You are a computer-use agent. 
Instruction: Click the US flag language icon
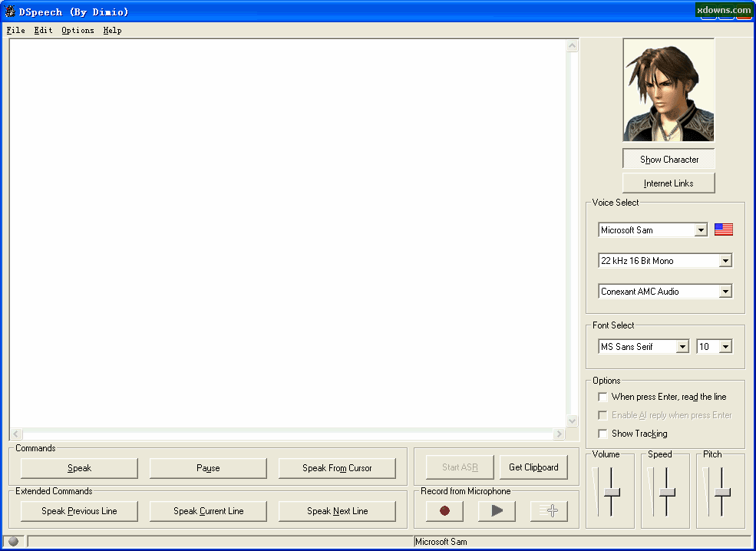pyautogui.click(x=723, y=229)
